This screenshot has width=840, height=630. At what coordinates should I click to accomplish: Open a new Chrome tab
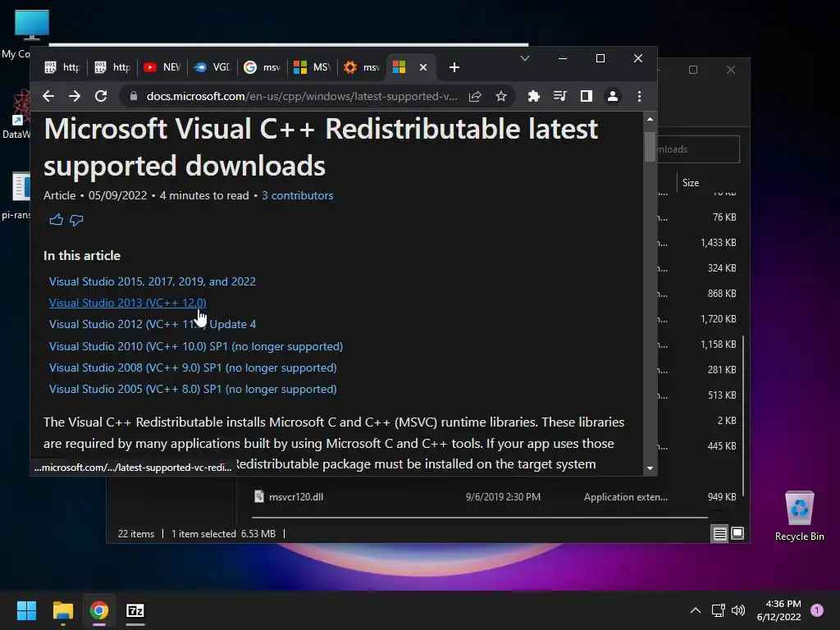[454, 67]
